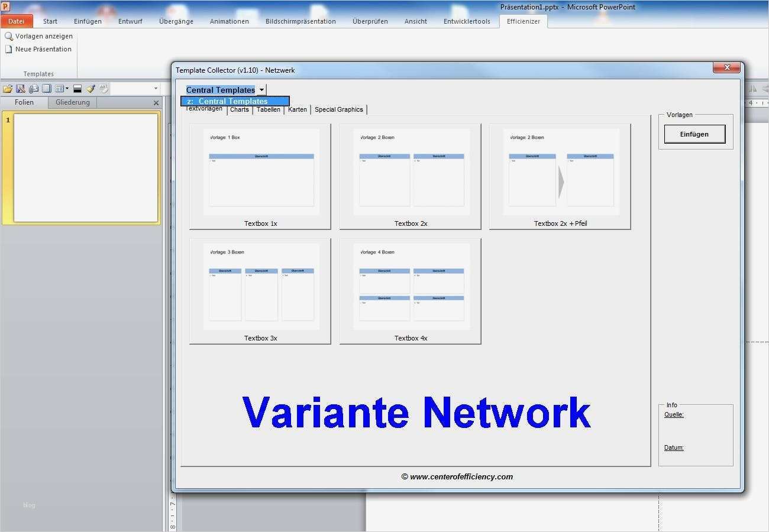Switch to the Gliederung pane tab
The image size is (769, 532).
tap(73, 102)
